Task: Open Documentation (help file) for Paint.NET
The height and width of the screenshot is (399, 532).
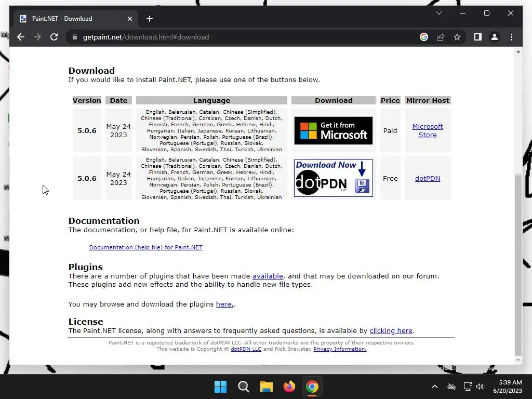Action: [x=146, y=247]
